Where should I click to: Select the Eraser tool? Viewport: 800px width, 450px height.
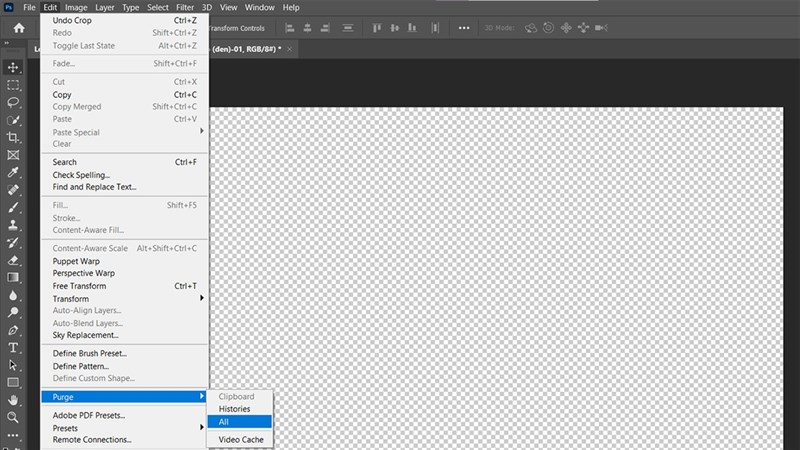point(13,259)
